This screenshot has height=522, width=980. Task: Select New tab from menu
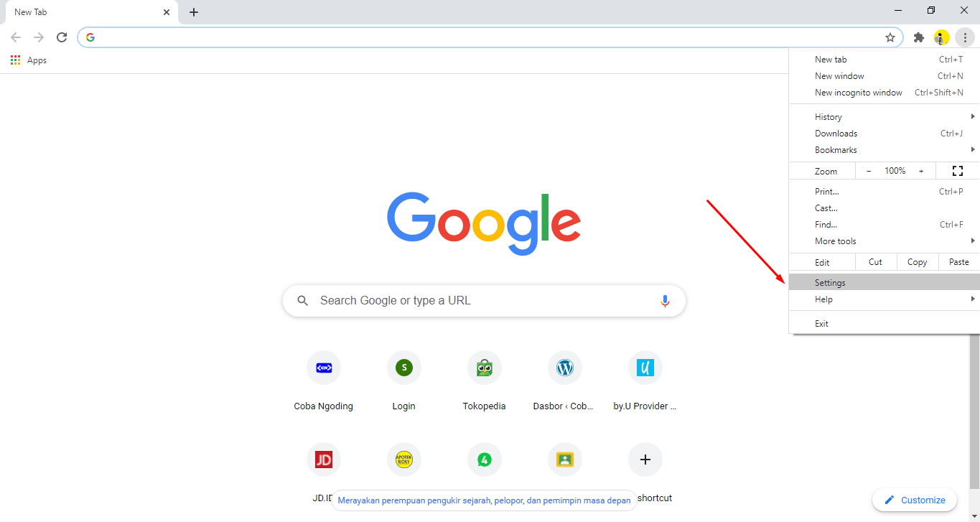(884, 60)
